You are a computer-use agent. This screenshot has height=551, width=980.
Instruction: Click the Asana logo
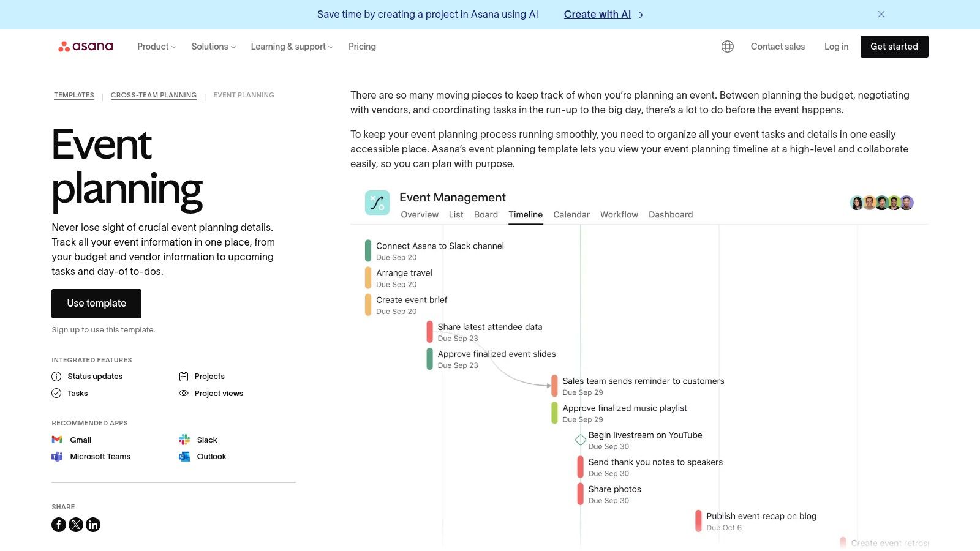[x=85, y=46]
